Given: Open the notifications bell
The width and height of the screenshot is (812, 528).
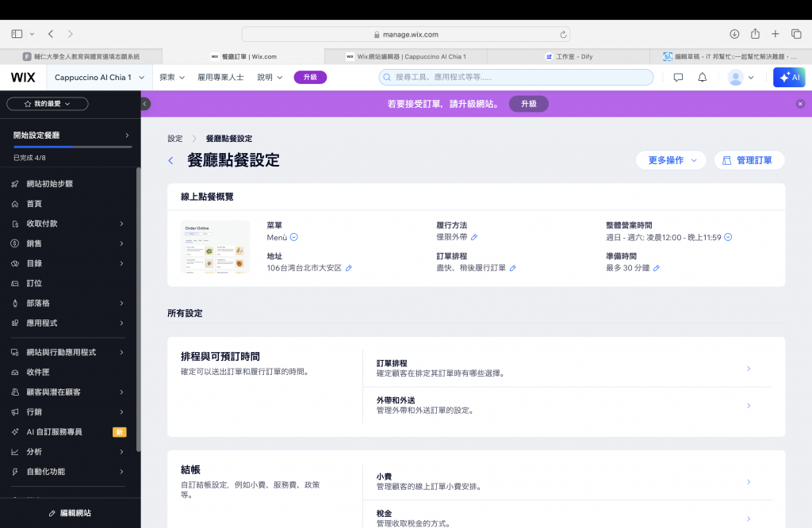Looking at the screenshot, I should pos(703,78).
